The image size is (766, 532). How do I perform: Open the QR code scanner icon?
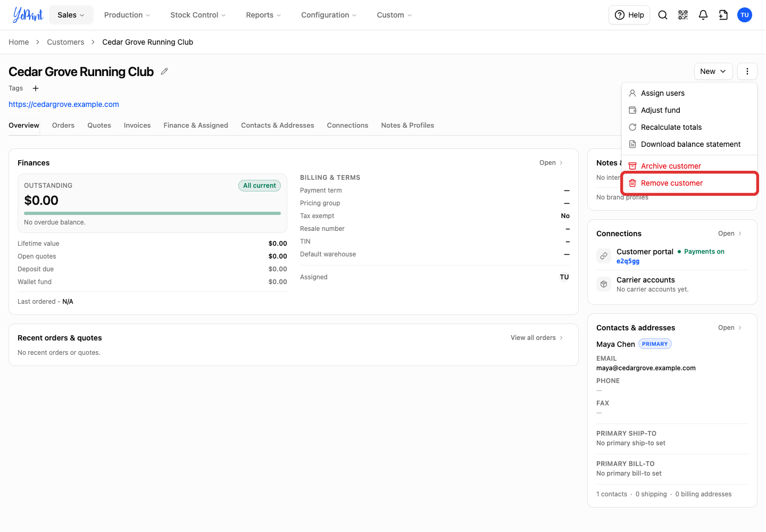(x=683, y=15)
